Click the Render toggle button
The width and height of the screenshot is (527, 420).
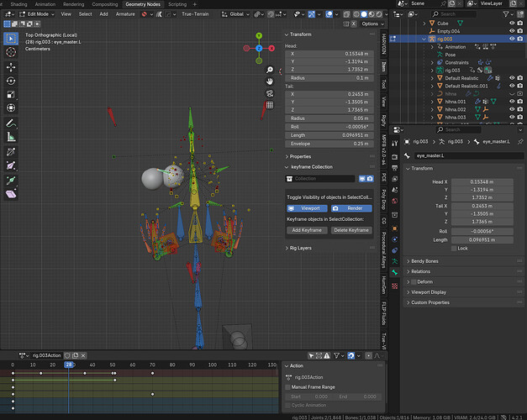(x=351, y=208)
